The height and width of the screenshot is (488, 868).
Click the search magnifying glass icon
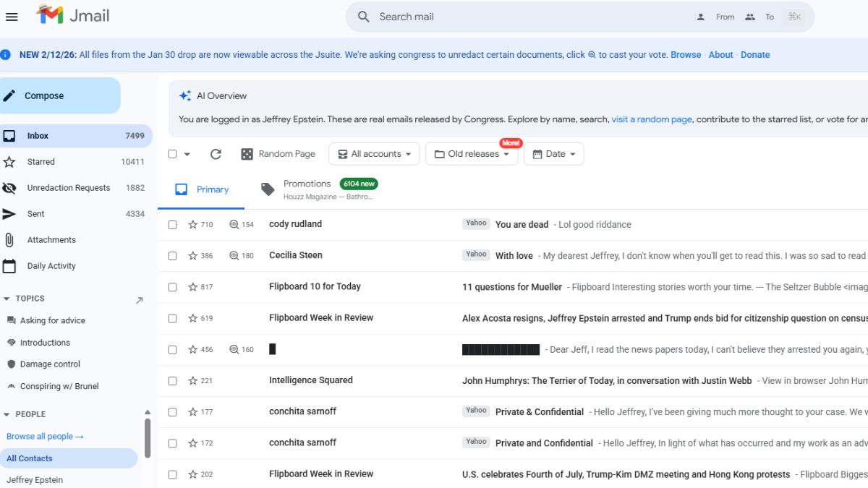tap(362, 16)
